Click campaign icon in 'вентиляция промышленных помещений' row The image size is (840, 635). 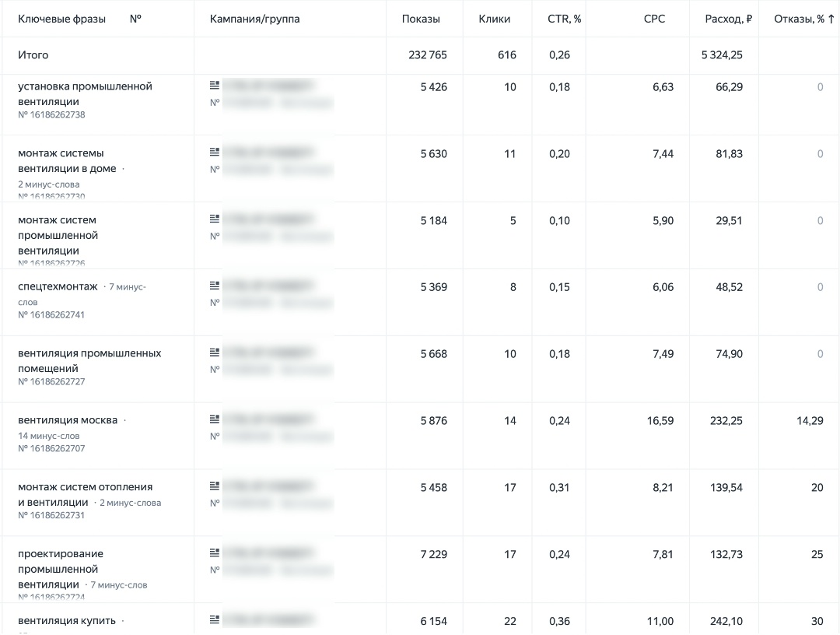coord(215,352)
